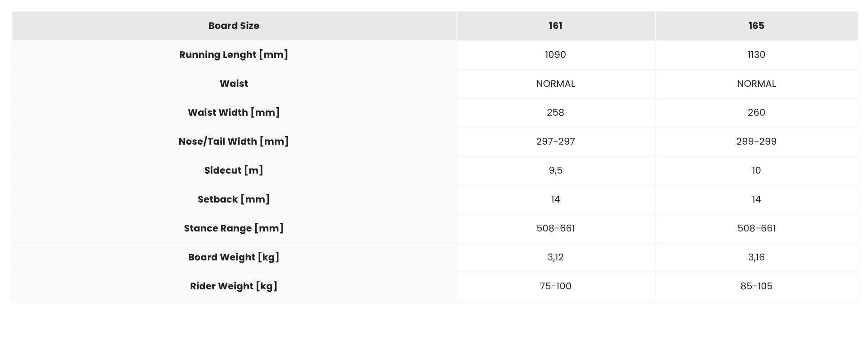Select the 3,12 board weight value
This screenshot has height=340, width=868.
click(555, 257)
